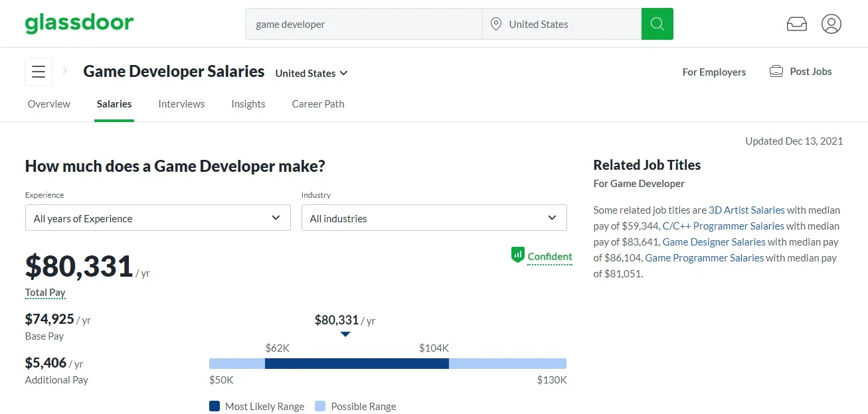
Task: Click the game developer search field
Action: 363,24
